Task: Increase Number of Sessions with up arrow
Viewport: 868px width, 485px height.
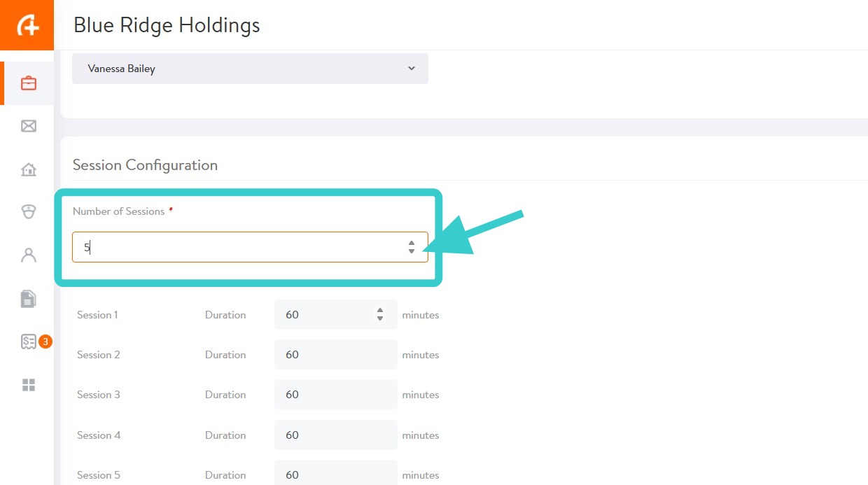Action: pos(412,243)
